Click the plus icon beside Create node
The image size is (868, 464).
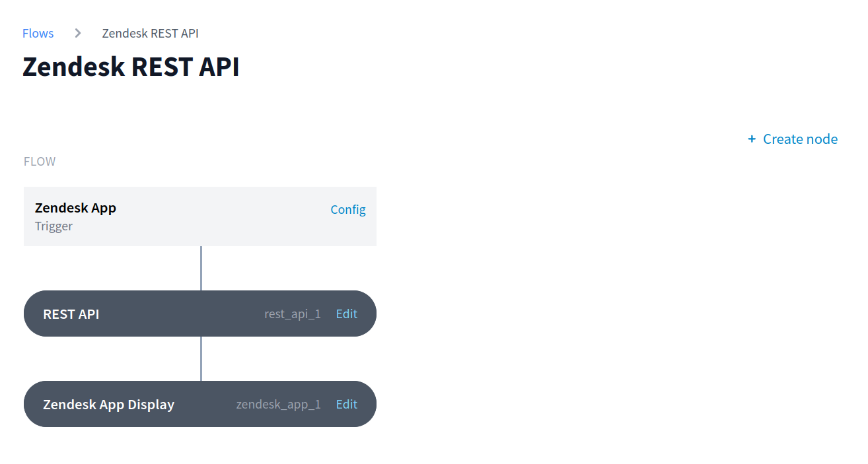[x=751, y=139]
